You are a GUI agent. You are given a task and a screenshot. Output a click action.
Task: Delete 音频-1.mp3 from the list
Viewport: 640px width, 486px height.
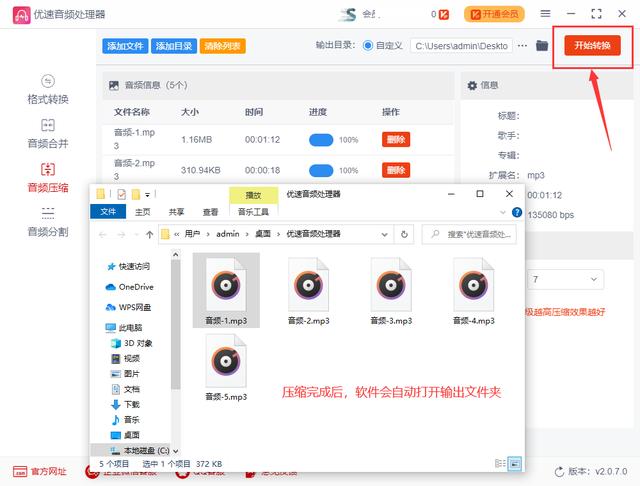(396, 140)
